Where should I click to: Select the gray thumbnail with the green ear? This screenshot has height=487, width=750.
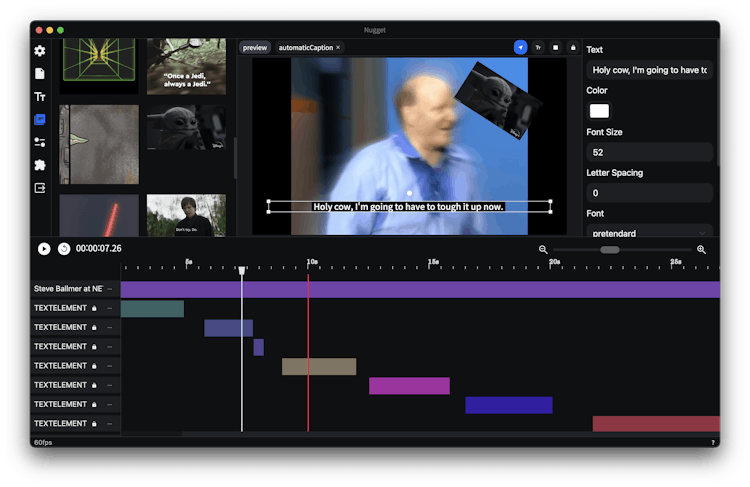[99, 144]
